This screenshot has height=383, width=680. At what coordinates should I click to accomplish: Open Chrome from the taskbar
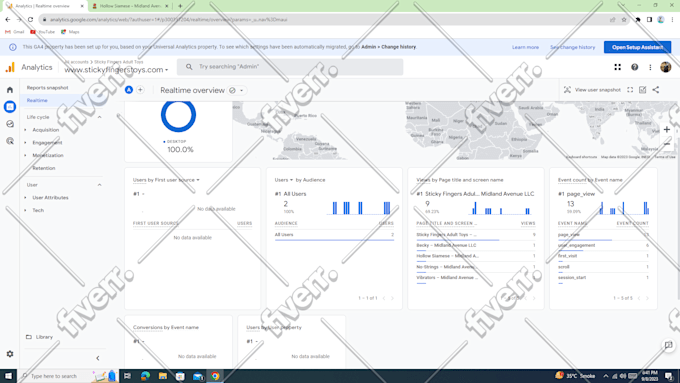click(x=215, y=376)
